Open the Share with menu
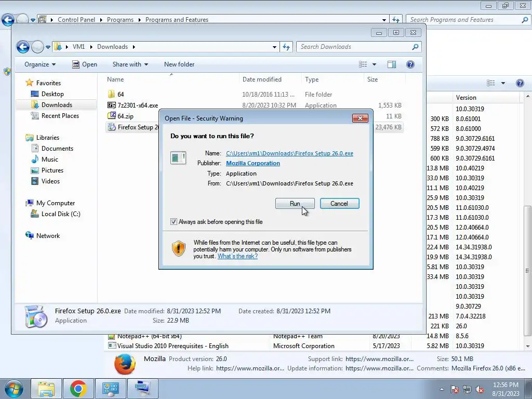This screenshot has width=532, height=399. (130, 64)
